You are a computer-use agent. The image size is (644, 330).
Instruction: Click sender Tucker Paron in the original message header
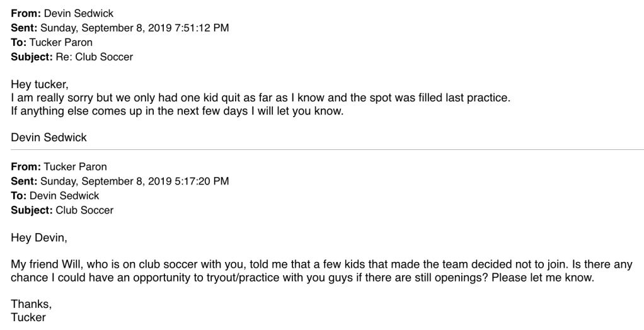pyautogui.click(x=75, y=167)
